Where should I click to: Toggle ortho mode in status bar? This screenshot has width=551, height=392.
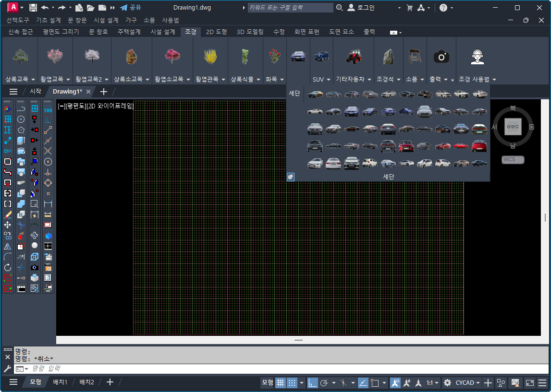313,382
